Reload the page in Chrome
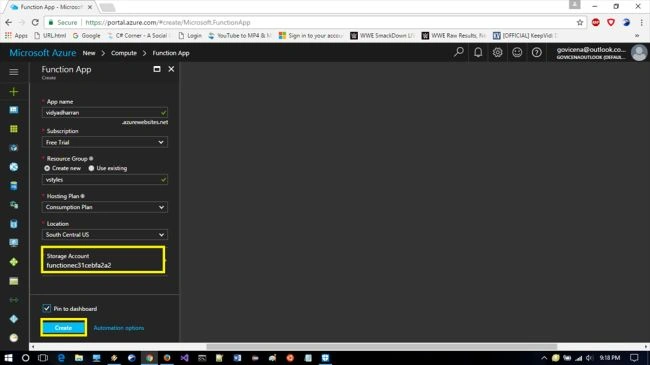650x365 pixels. click(x=35, y=22)
